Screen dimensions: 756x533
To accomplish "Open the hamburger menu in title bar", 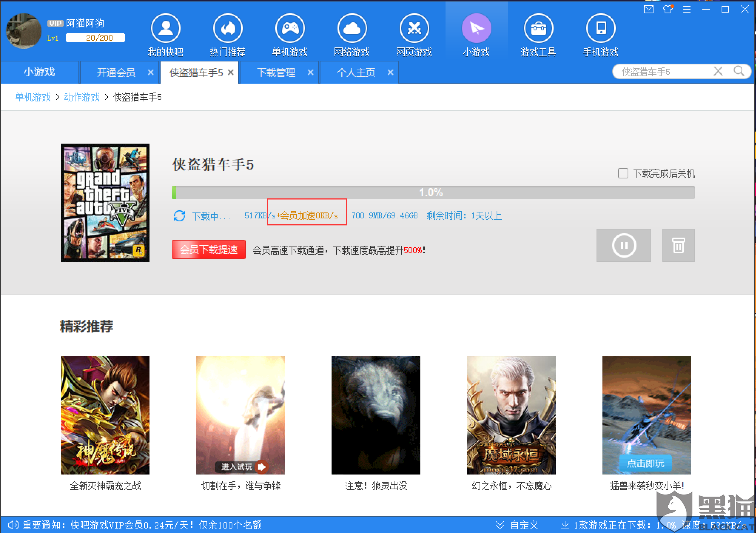I will [x=687, y=9].
